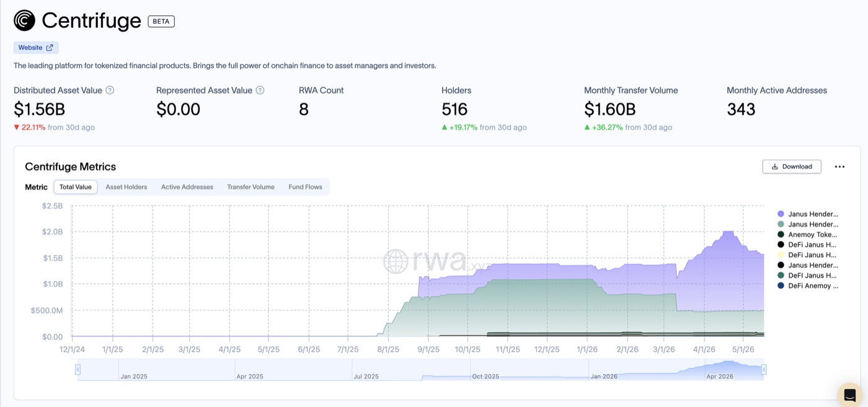Image resolution: width=868 pixels, height=407 pixels.
Task: Click the 516 holders figure
Action: (454, 110)
